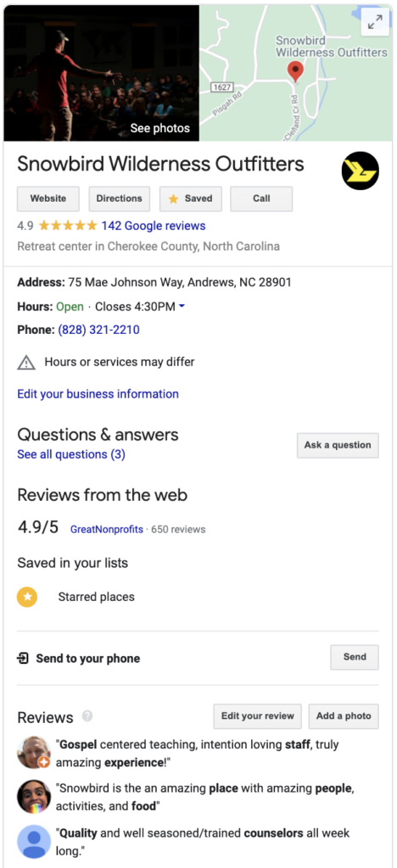Open See photos thumbnail
This screenshot has width=397, height=868.
(101, 73)
